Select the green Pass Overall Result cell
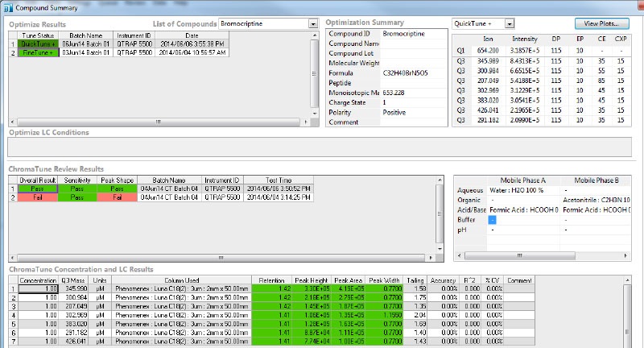This screenshot has height=348, width=644. tap(37, 188)
